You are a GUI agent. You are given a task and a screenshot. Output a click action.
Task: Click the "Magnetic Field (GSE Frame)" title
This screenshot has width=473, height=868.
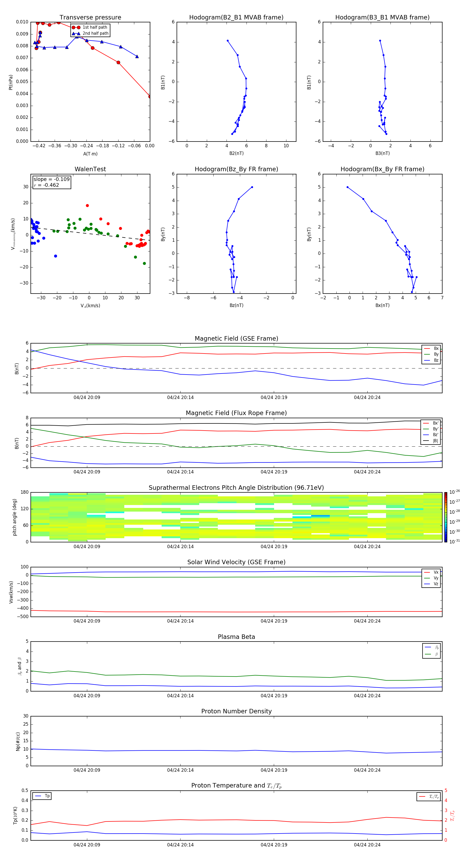click(236, 339)
